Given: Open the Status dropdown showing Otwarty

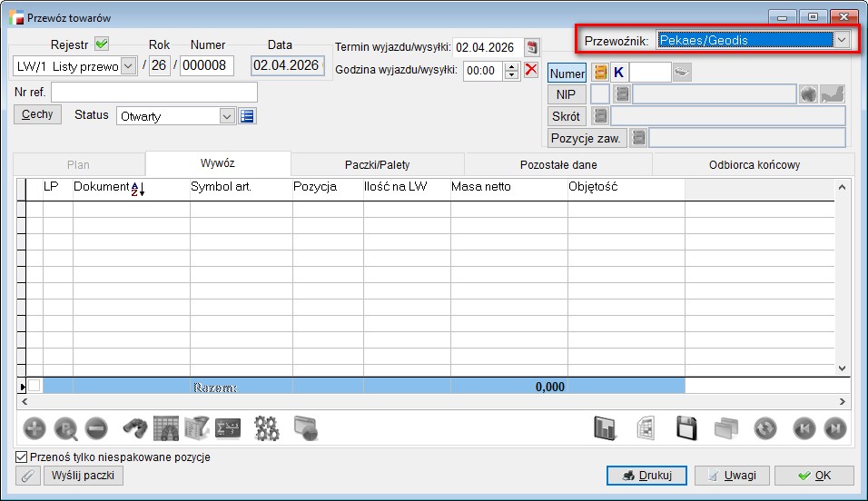Looking at the screenshot, I should click(227, 116).
